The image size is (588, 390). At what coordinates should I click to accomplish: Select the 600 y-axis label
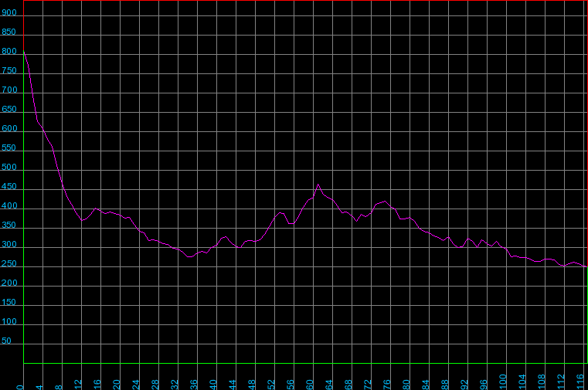(9, 128)
